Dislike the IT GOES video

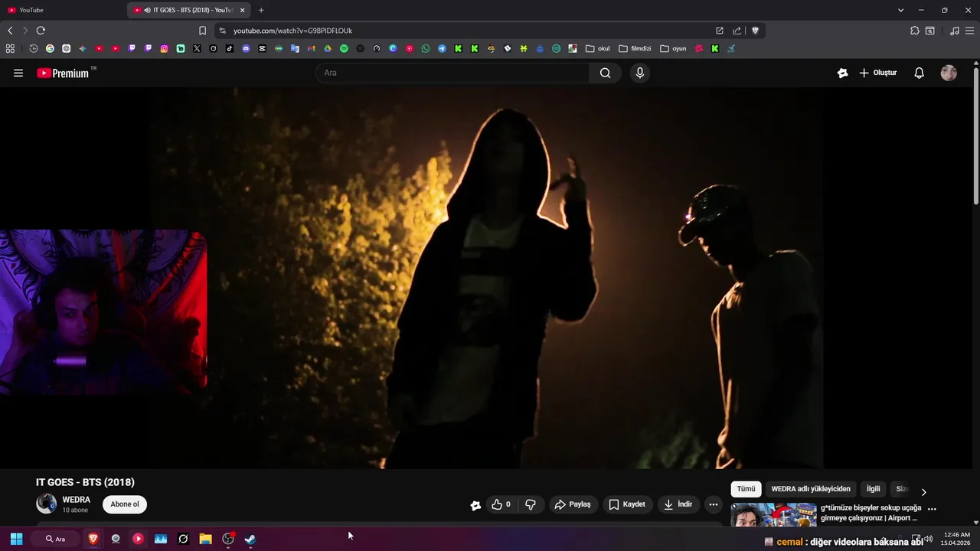tap(530, 504)
